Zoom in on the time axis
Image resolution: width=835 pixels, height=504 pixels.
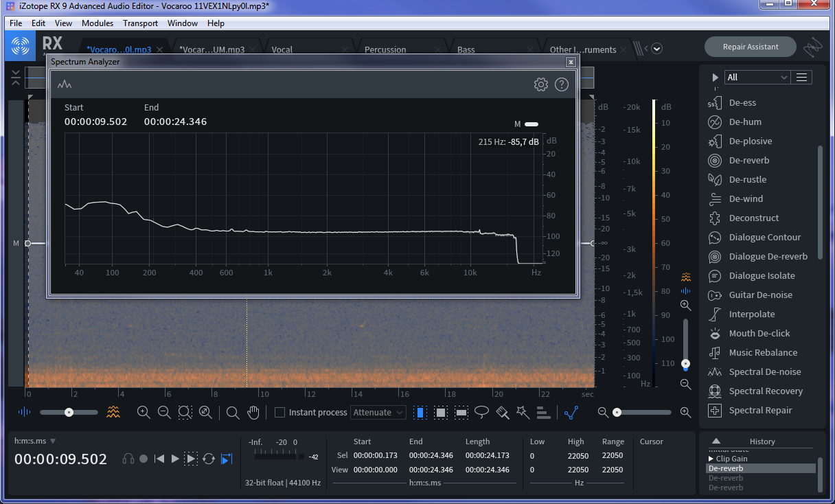[144, 413]
